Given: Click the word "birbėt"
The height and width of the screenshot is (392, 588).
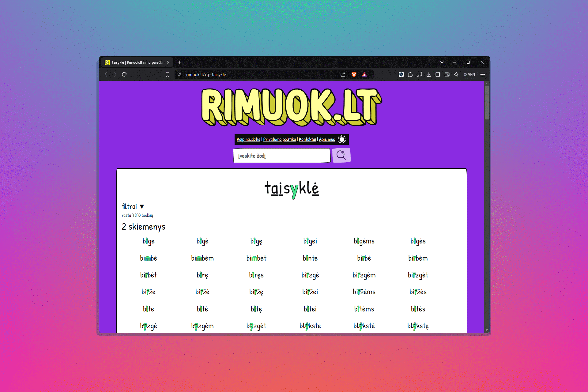Looking at the screenshot, I should click(x=149, y=275).
